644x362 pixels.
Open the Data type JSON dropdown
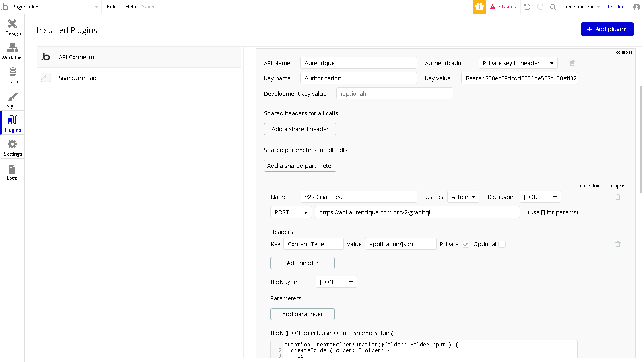540,197
